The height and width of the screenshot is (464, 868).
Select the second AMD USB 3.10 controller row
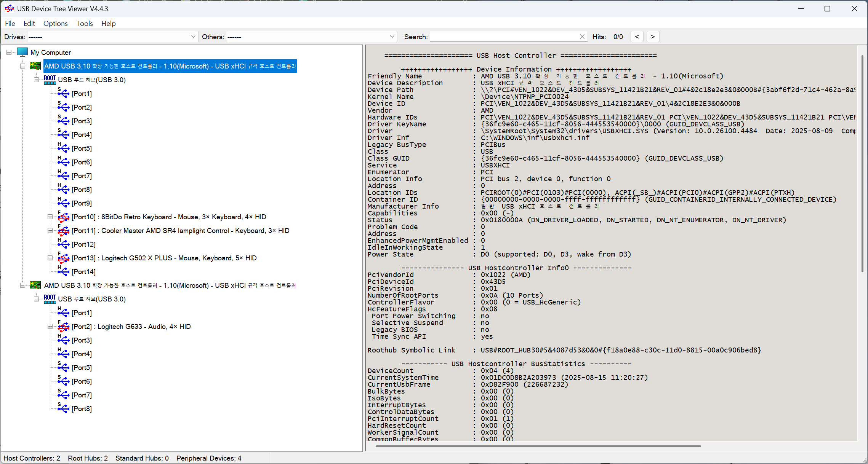click(x=170, y=285)
